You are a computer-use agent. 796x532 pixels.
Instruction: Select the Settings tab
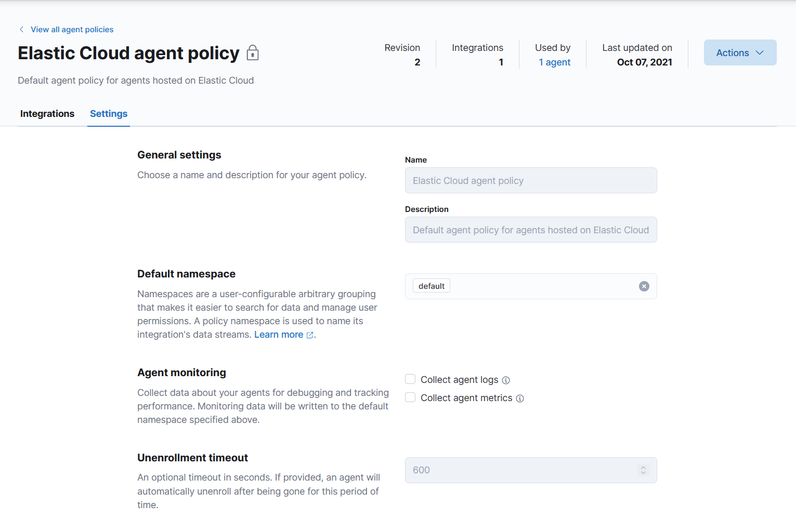click(x=108, y=113)
